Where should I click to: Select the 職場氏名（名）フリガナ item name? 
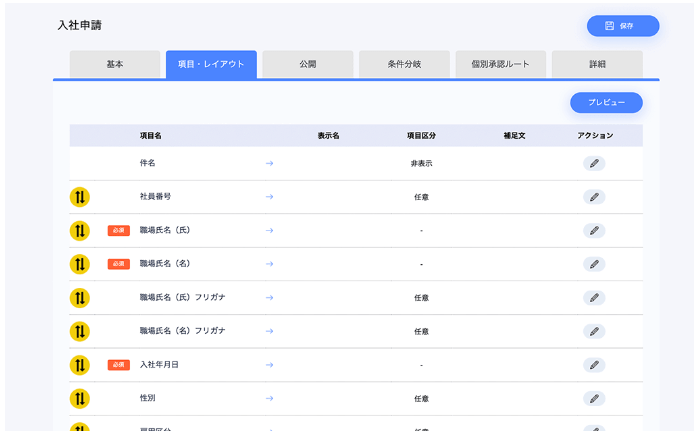tap(183, 331)
